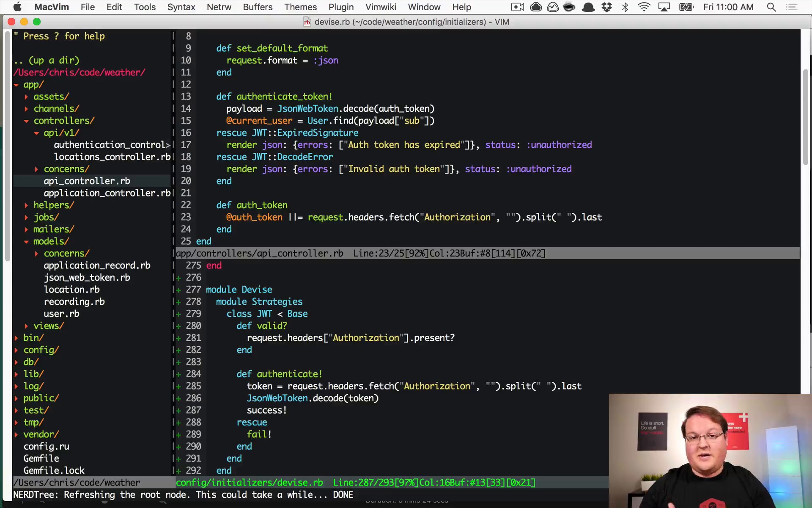Open the Wi-Fi status menu
The image size is (812, 508).
tap(644, 7)
